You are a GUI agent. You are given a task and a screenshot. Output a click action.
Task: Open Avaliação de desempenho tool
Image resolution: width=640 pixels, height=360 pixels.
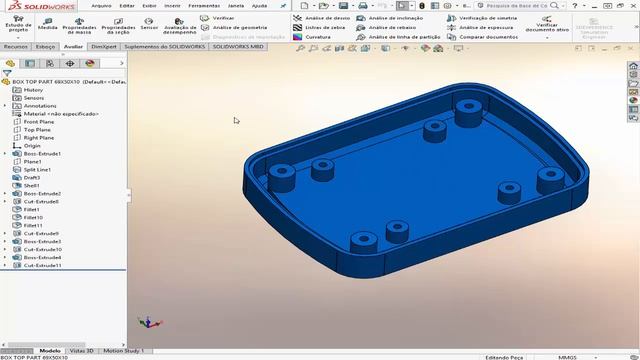tap(180, 26)
